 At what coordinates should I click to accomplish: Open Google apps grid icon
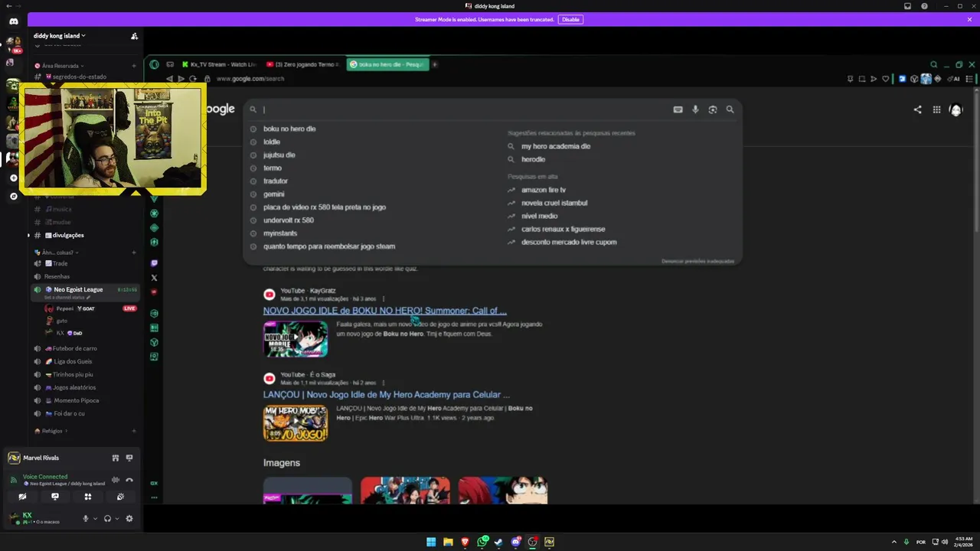936,109
